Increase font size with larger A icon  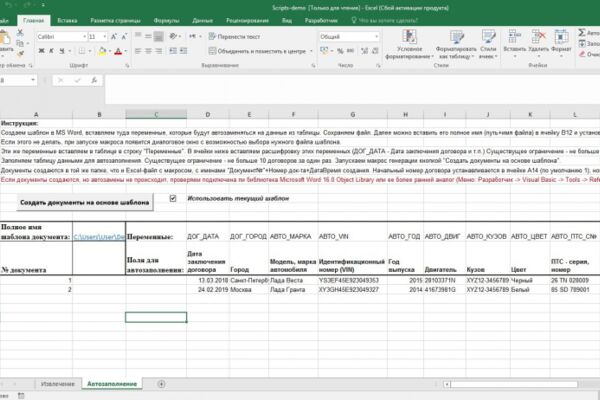(x=114, y=37)
